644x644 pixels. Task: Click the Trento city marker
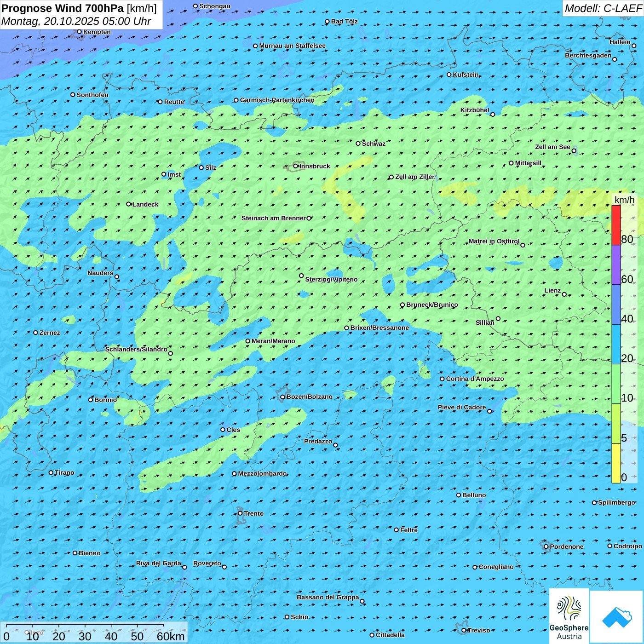(240, 513)
